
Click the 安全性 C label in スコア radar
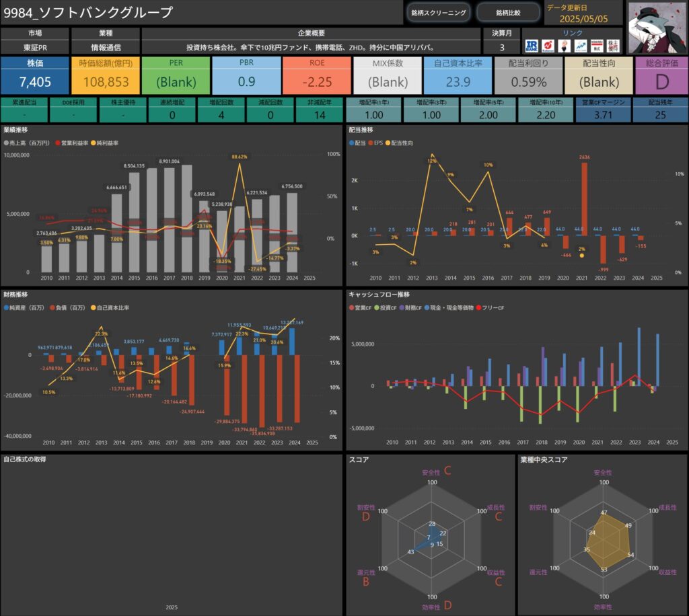click(x=436, y=471)
